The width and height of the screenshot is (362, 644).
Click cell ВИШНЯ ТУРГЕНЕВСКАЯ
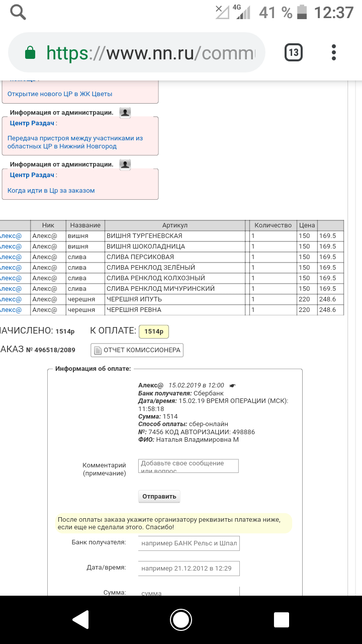(175, 236)
